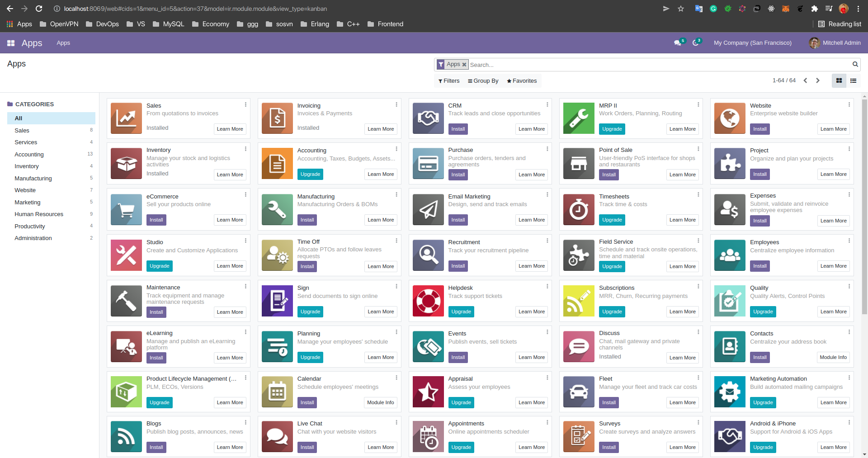Go to previous page of apps
Image resolution: width=868 pixels, height=458 pixels.
point(805,80)
